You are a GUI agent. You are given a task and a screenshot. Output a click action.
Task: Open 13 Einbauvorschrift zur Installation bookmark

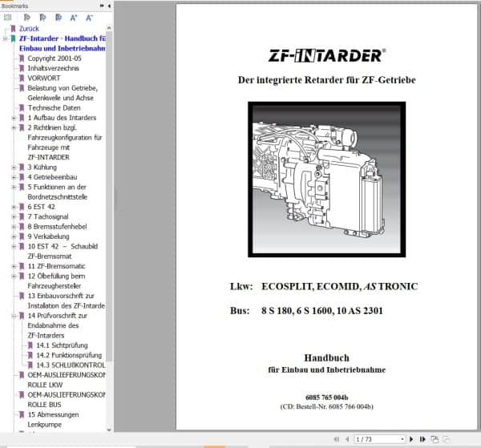tap(67, 301)
